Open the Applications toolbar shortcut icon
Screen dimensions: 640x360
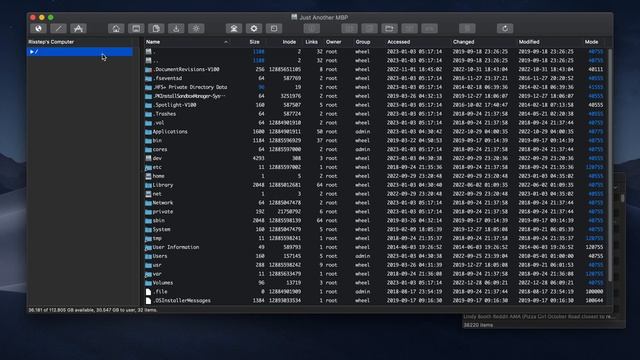pos(78,28)
